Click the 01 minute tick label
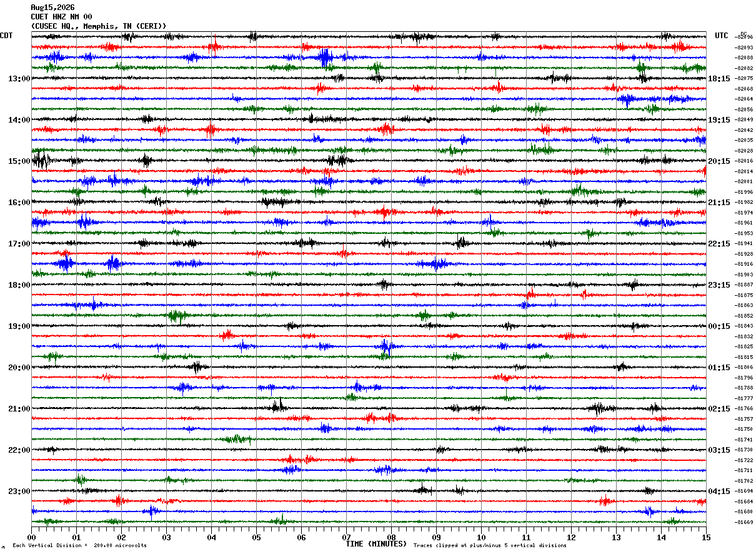The width and height of the screenshot is (756, 554). 76,537
